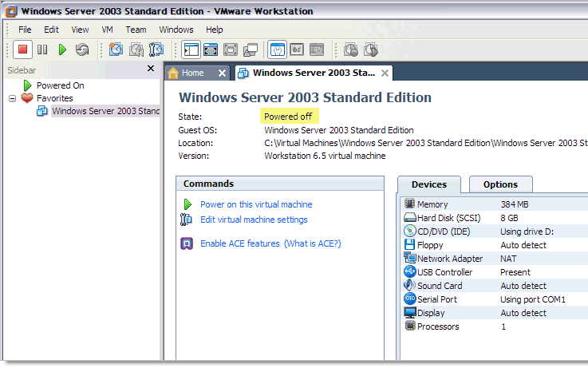
Task: Click the Capture Screen toolbar icon
Action: [x=351, y=49]
